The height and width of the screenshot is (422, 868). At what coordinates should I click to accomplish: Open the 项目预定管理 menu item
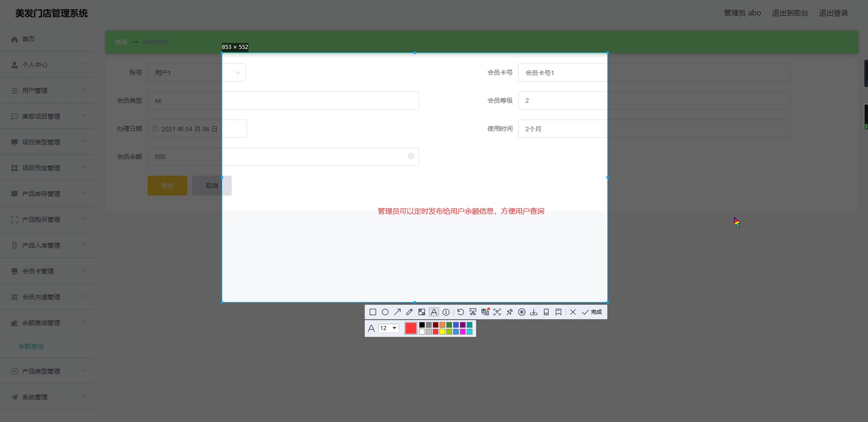tap(48, 168)
